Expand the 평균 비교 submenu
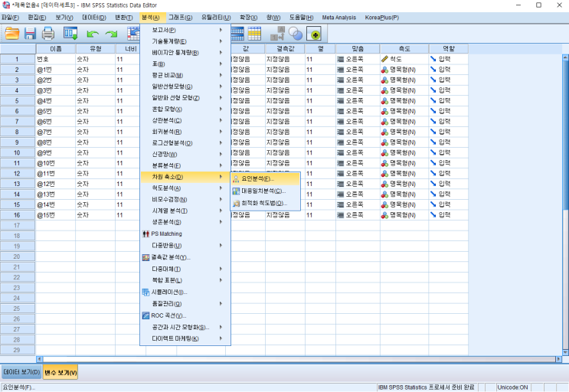 pos(185,75)
